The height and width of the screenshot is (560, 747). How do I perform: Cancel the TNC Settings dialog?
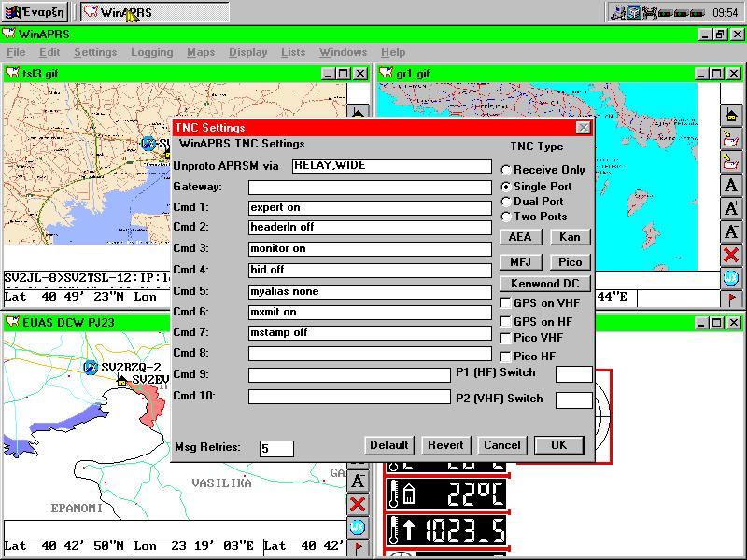(502, 445)
